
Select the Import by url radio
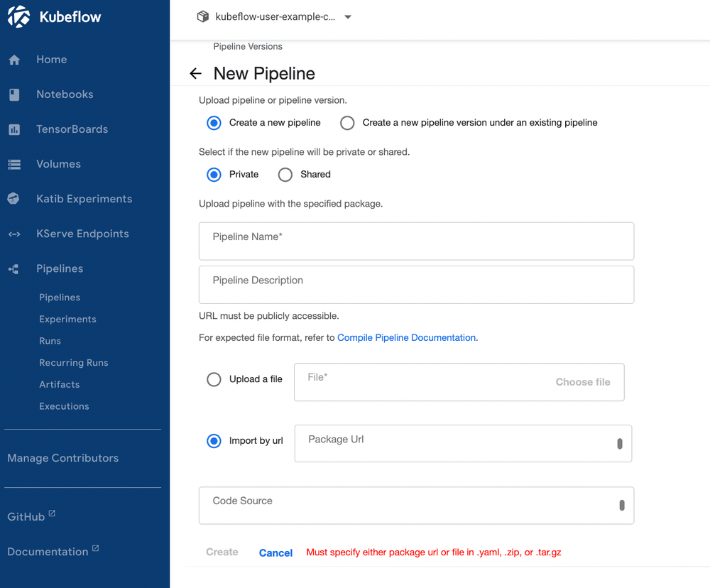click(x=214, y=441)
